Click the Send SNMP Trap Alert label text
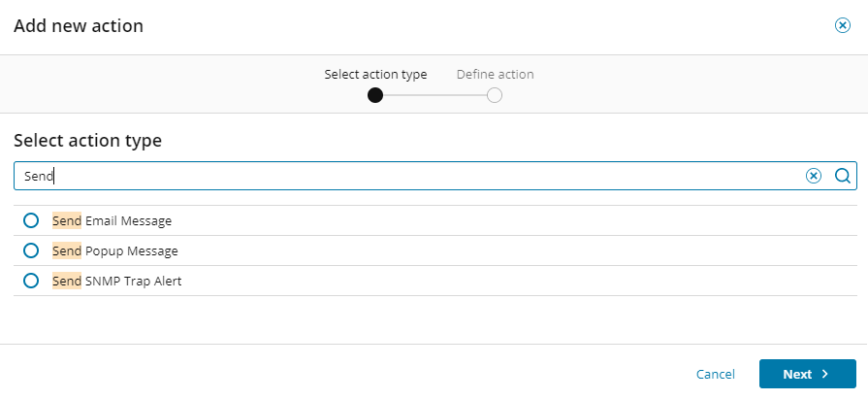The width and height of the screenshot is (868, 400). [116, 281]
